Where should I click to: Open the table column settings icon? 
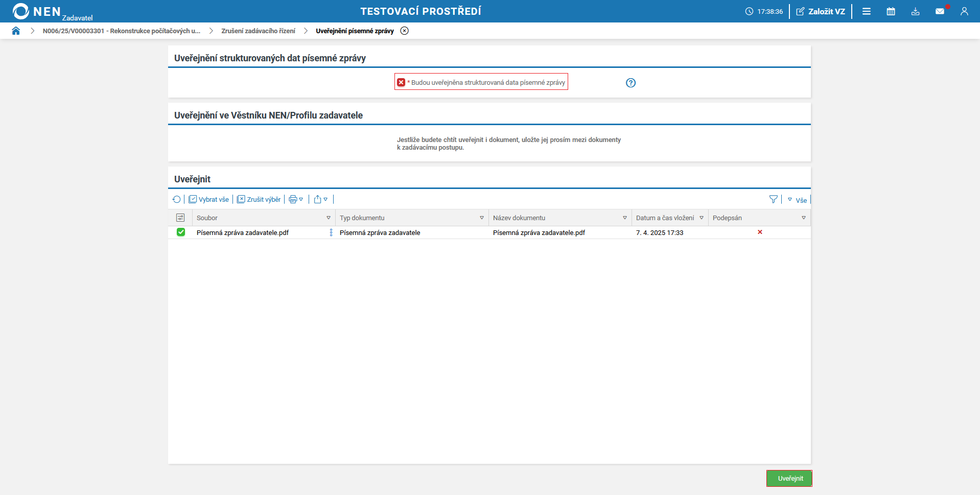(180, 218)
